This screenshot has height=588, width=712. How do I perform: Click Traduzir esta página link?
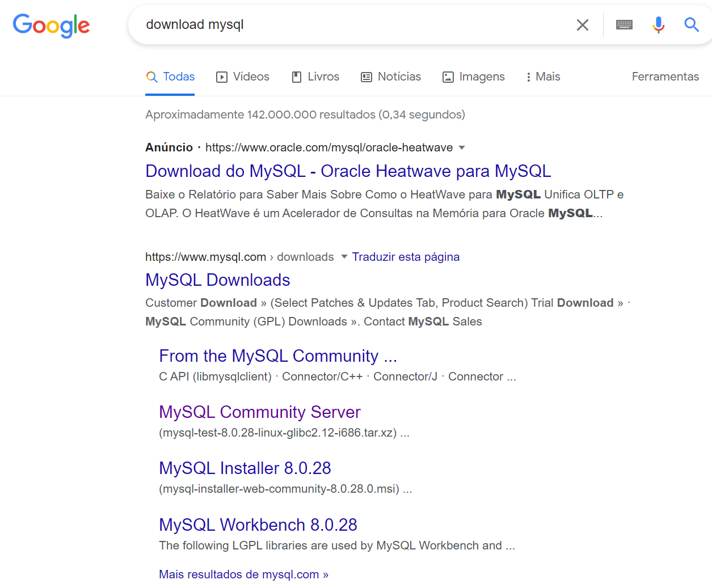pyautogui.click(x=406, y=257)
